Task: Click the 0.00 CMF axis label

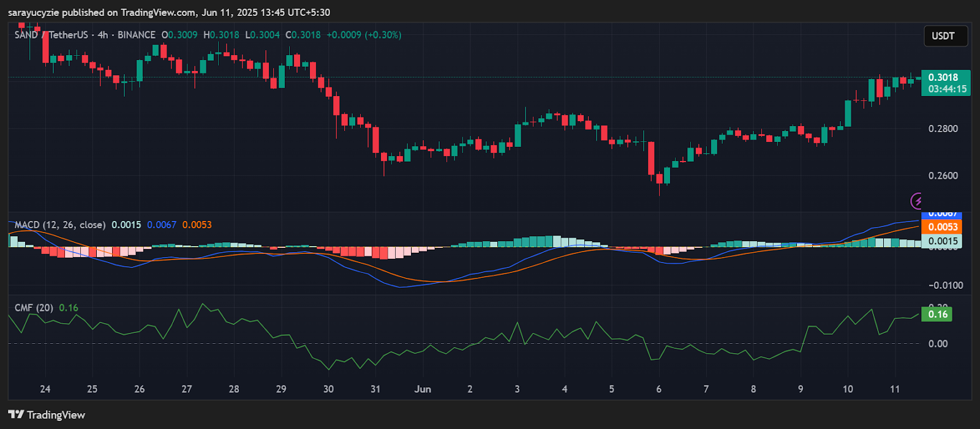Action: point(938,344)
